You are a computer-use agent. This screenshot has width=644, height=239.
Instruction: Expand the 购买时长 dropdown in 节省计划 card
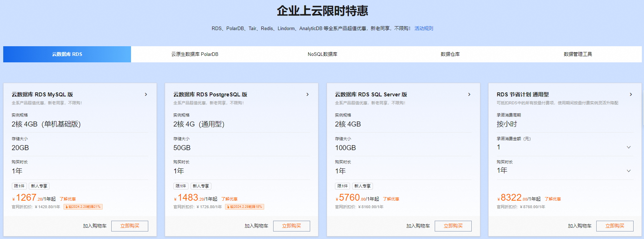[629, 171]
